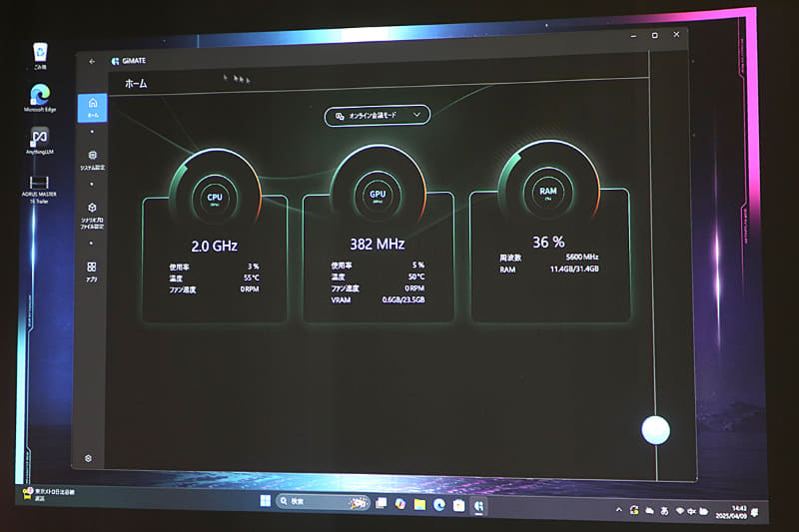Click the CPU 使用率 3 % reading
The width and height of the screenshot is (799, 532).
[x=214, y=266]
